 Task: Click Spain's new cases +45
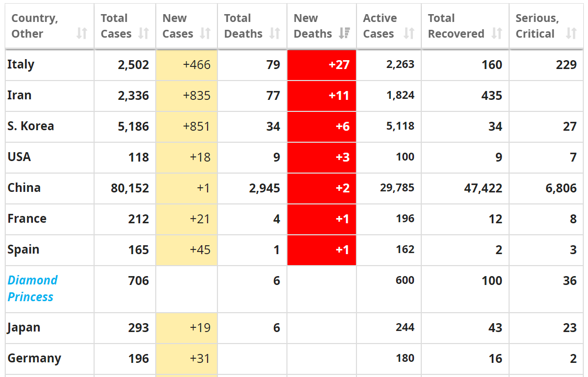(200, 249)
